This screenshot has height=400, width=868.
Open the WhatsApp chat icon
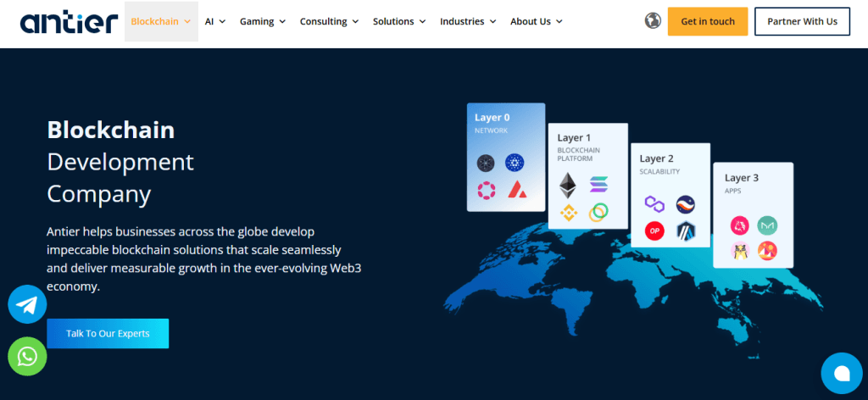click(27, 356)
